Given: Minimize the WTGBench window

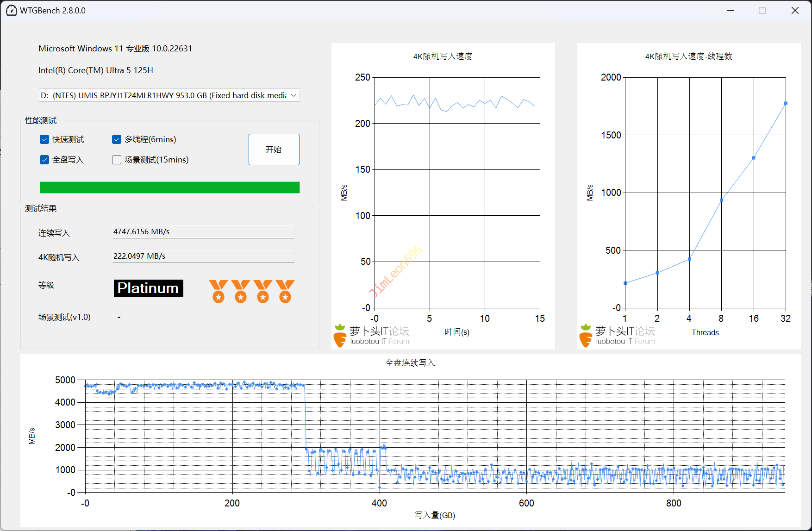Looking at the screenshot, I should tap(731, 11).
